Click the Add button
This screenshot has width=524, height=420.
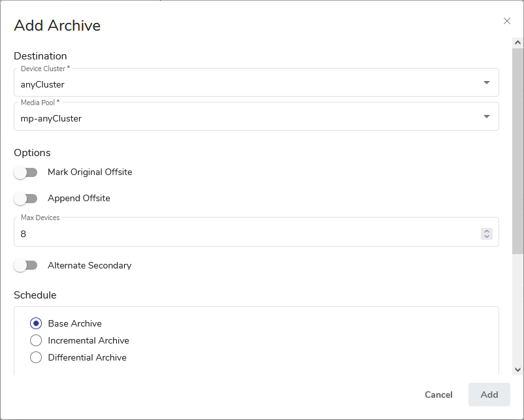click(489, 395)
